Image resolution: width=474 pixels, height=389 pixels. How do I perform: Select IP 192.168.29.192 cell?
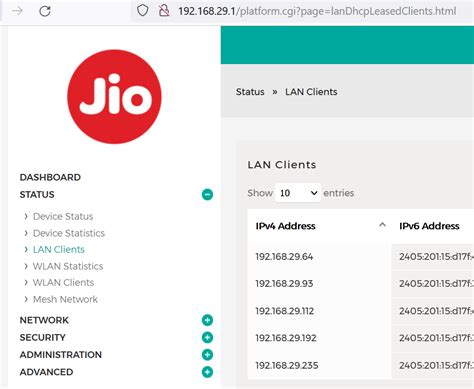point(286,338)
